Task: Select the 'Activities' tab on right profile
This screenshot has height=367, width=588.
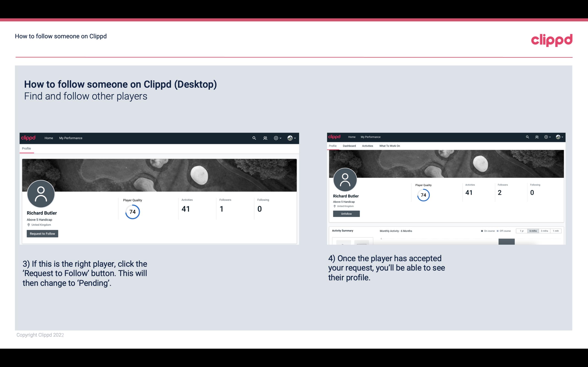Action: click(x=367, y=145)
